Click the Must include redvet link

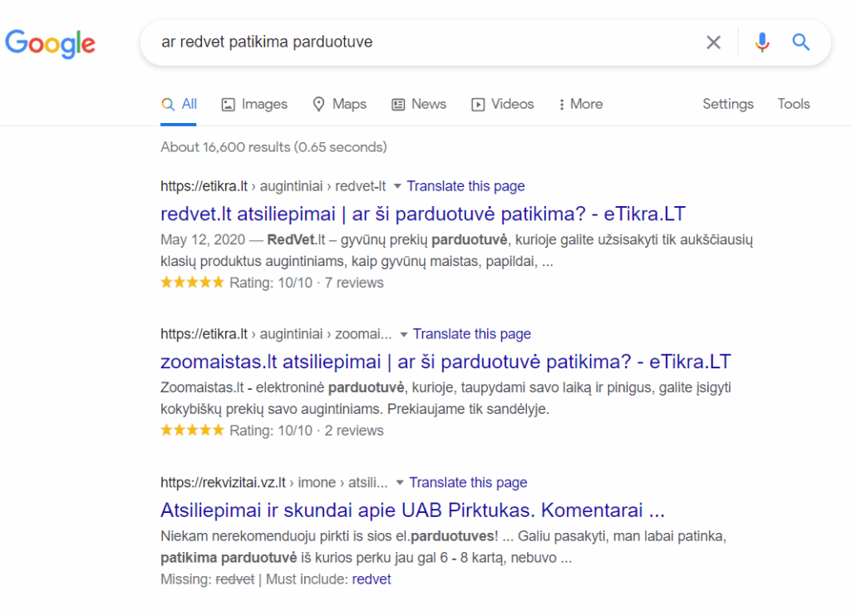click(x=371, y=579)
